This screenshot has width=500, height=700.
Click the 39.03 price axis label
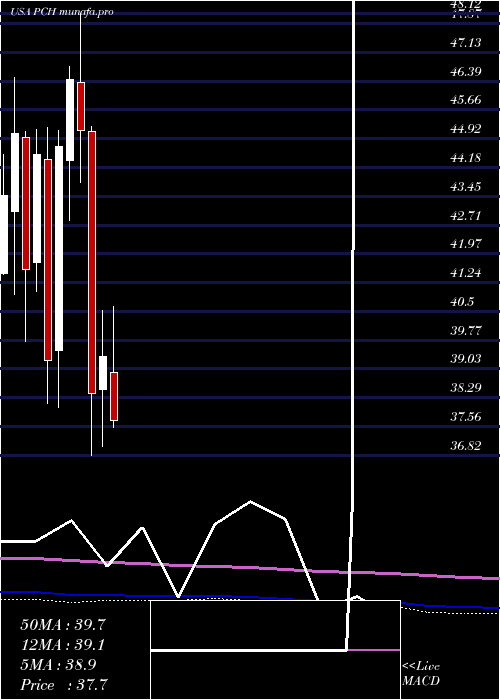466,359
